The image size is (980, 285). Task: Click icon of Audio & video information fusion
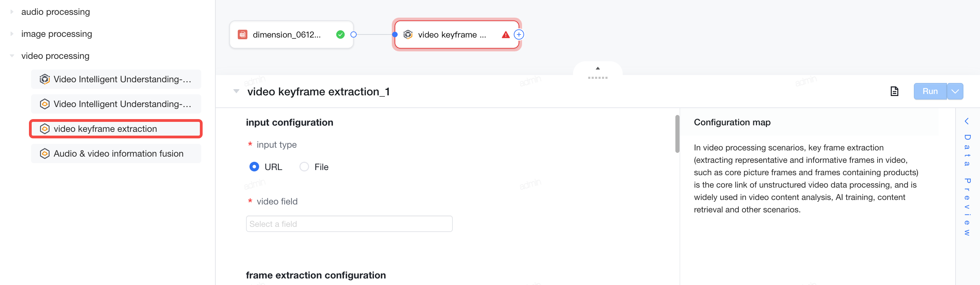[45, 154]
